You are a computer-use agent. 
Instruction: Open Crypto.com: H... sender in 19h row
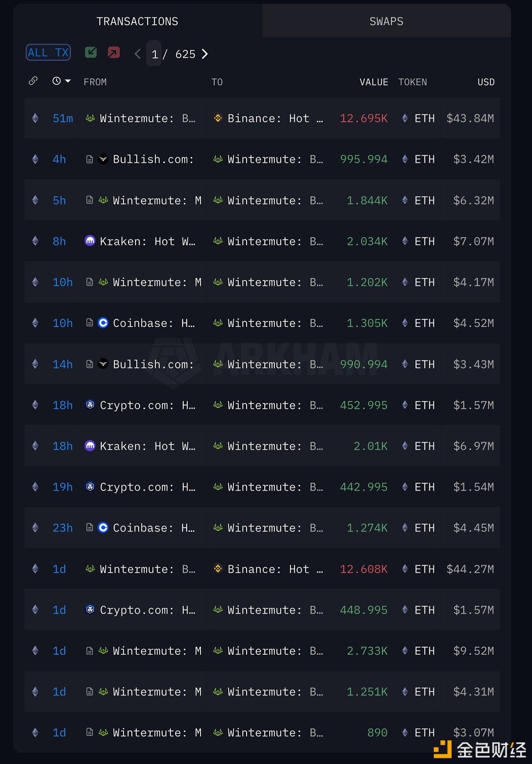pos(148,487)
